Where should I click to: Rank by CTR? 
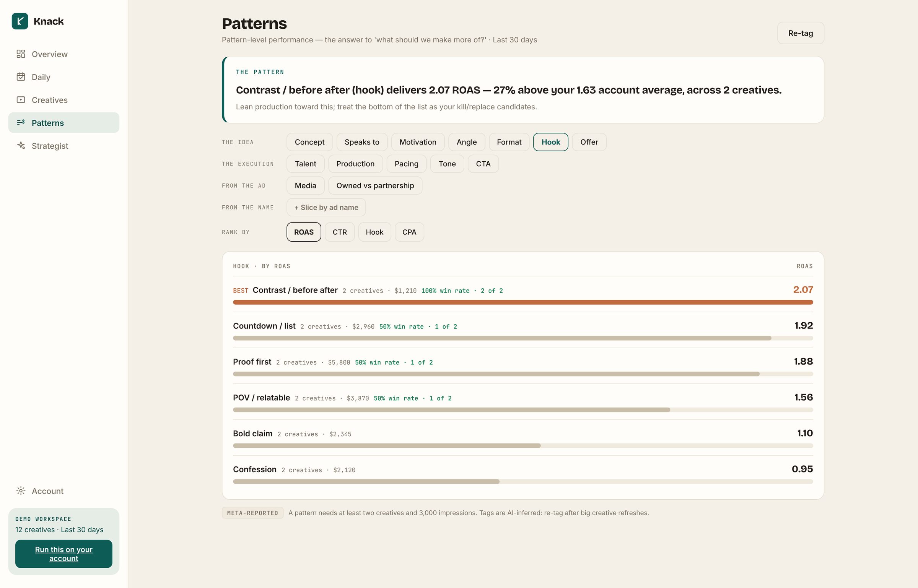340,232
